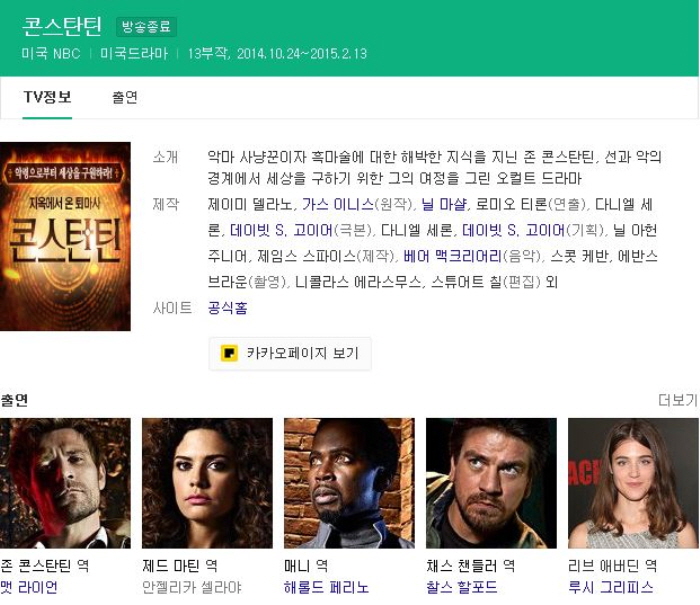Image resolution: width=700 pixels, height=605 pixels.
Task: Open actor link 찰스 할포드
Action: [x=462, y=587]
